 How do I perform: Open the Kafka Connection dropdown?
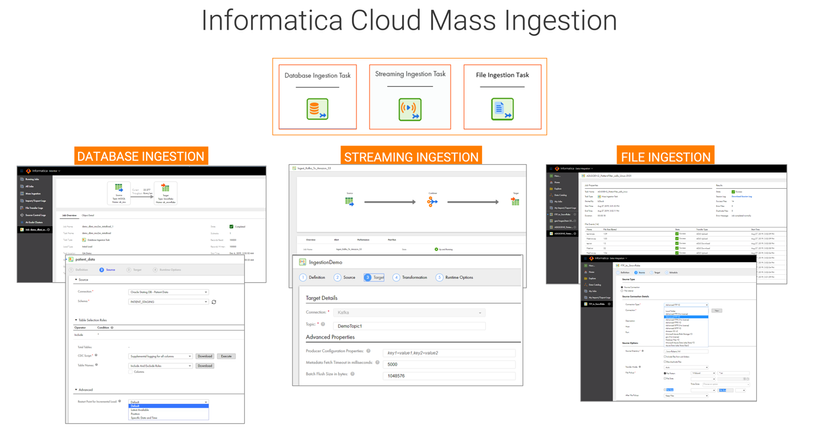pyautogui.click(x=408, y=312)
